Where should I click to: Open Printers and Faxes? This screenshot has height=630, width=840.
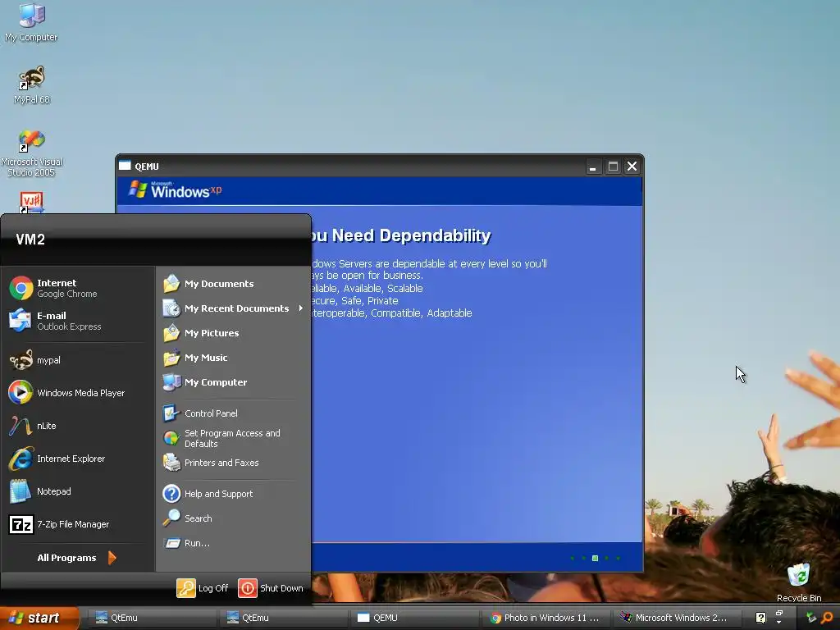(x=234, y=463)
